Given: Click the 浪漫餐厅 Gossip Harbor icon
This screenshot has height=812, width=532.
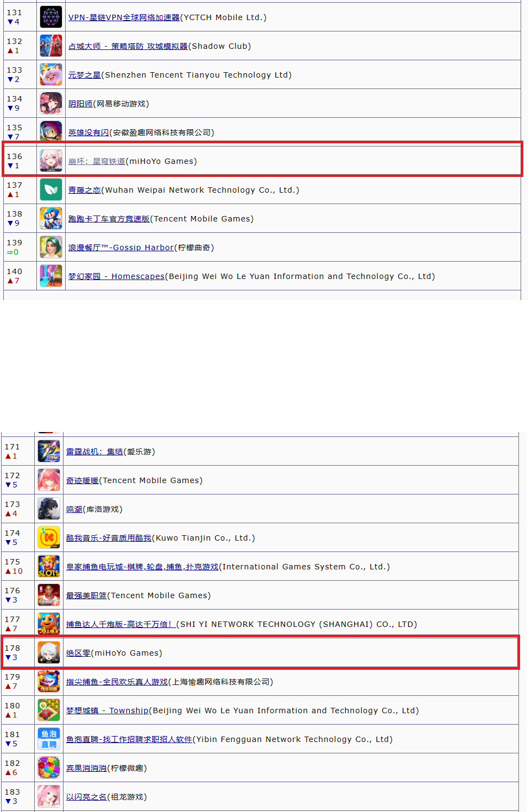Looking at the screenshot, I should click(51, 248).
